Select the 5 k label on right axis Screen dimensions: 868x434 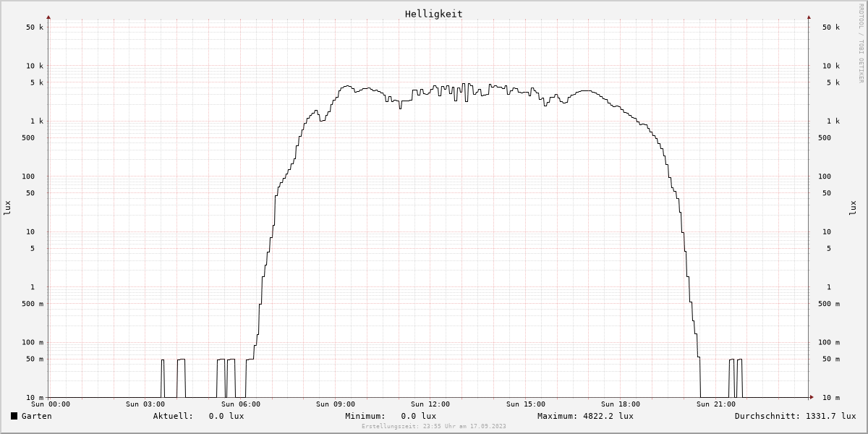click(833, 82)
